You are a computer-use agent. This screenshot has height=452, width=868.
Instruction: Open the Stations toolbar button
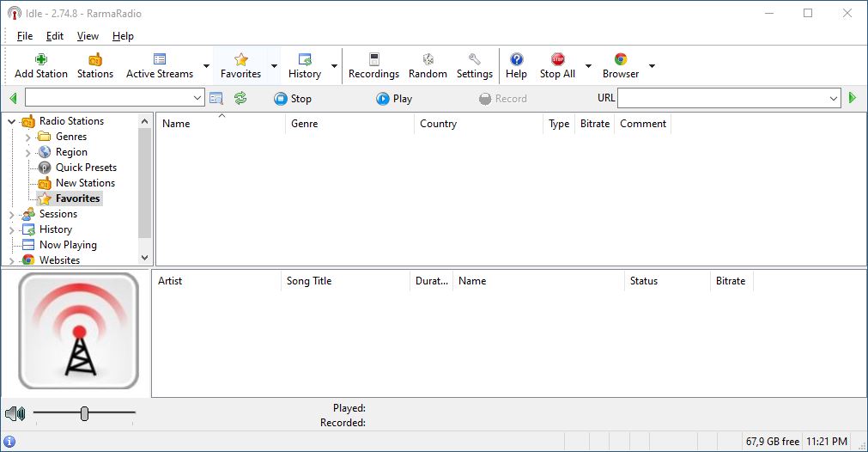pos(95,66)
